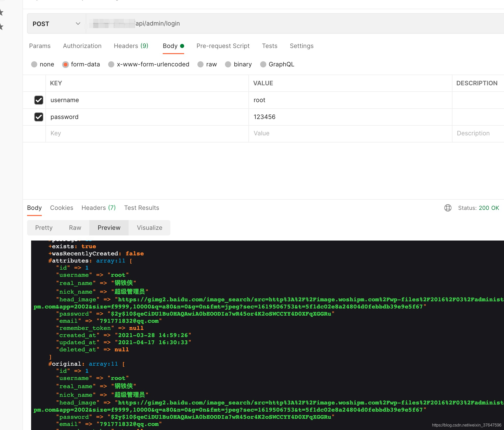The image size is (504, 430).
Task: Select the raw body radio button
Action: (201, 64)
